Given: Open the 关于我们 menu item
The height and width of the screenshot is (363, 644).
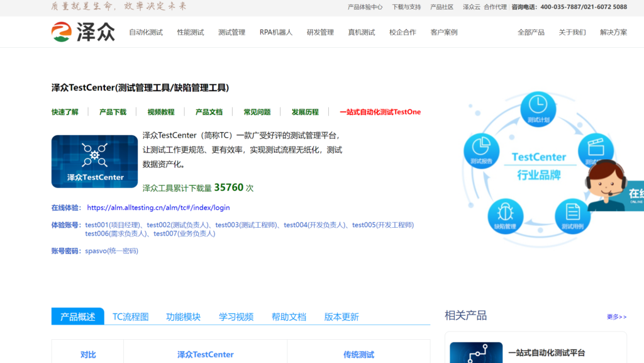Looking at the screenshot, I should pyautogui.click(x=572, y=32).
